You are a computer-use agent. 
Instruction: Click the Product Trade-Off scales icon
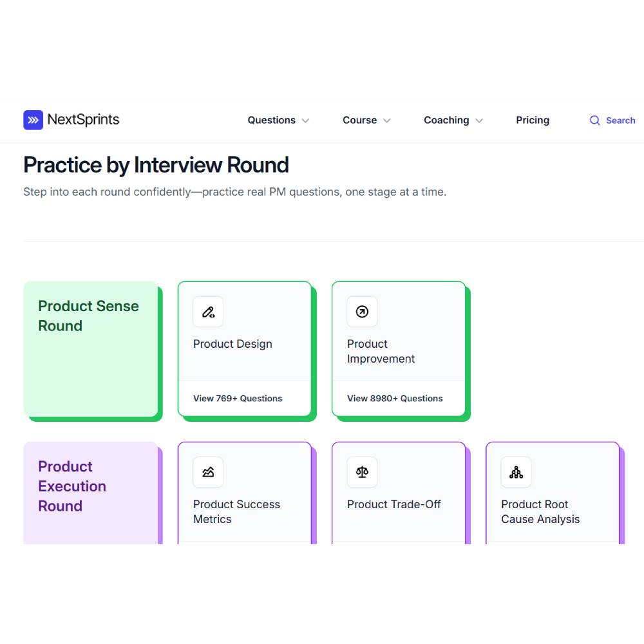[x=362, y=472]
